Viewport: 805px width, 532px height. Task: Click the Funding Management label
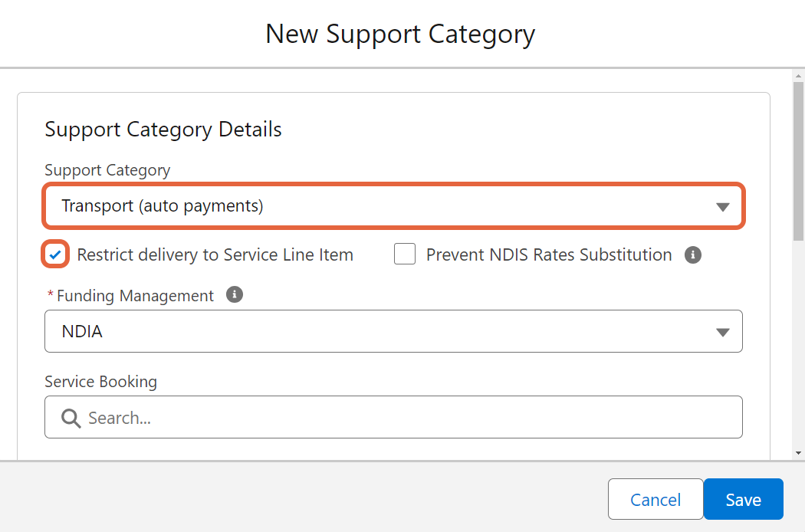135,296
